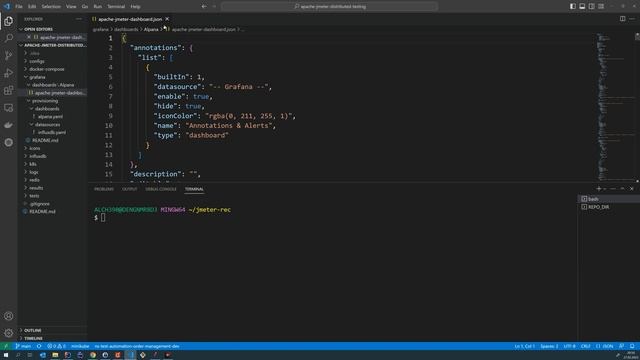Viewport: 640px width, 360px height.
Task: Open the Terminal menu
Action: click(116, 7)
